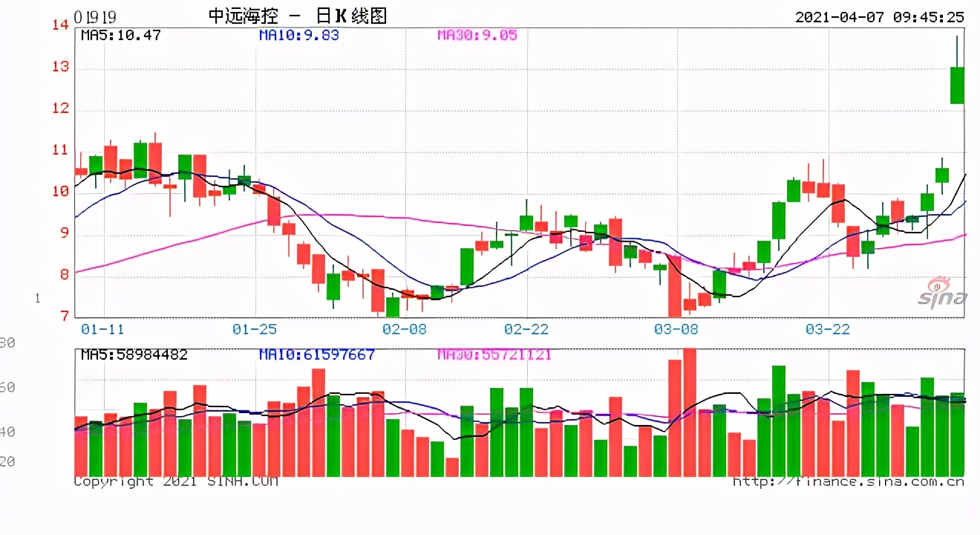Screen dimensions: 980x535
Task: Click the price axis value 13
Action: click(x=61, y=67)
